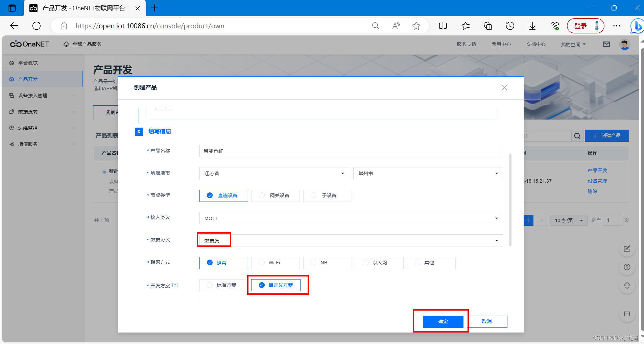This screenshot has width=644, height=344.
Task: Click the 取消 button
Action: point(487,321)
